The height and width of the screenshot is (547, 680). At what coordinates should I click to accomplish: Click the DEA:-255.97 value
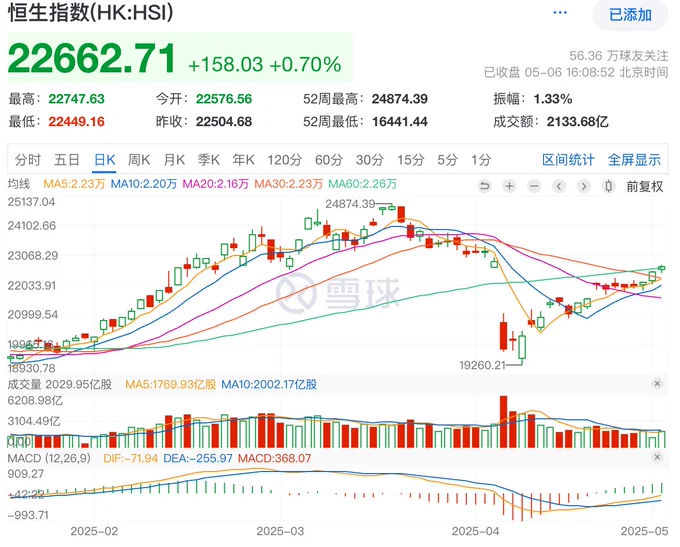pos(198,458)
